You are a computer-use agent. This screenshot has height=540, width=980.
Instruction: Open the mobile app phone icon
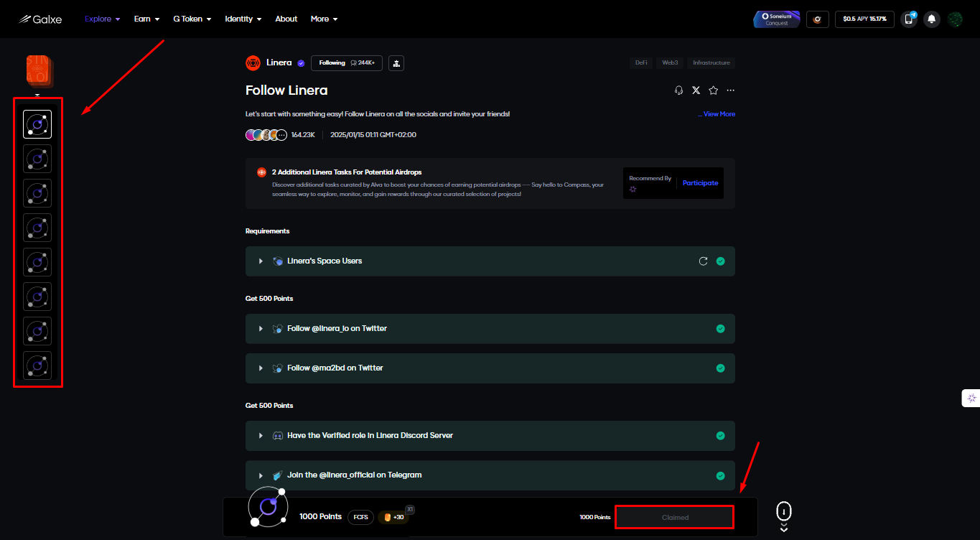[909, 19]
